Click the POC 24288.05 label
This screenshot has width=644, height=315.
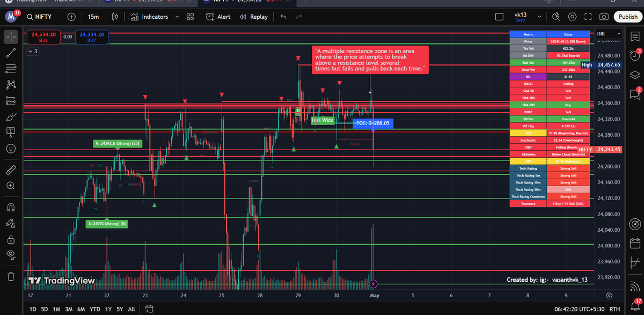(374, 123)
